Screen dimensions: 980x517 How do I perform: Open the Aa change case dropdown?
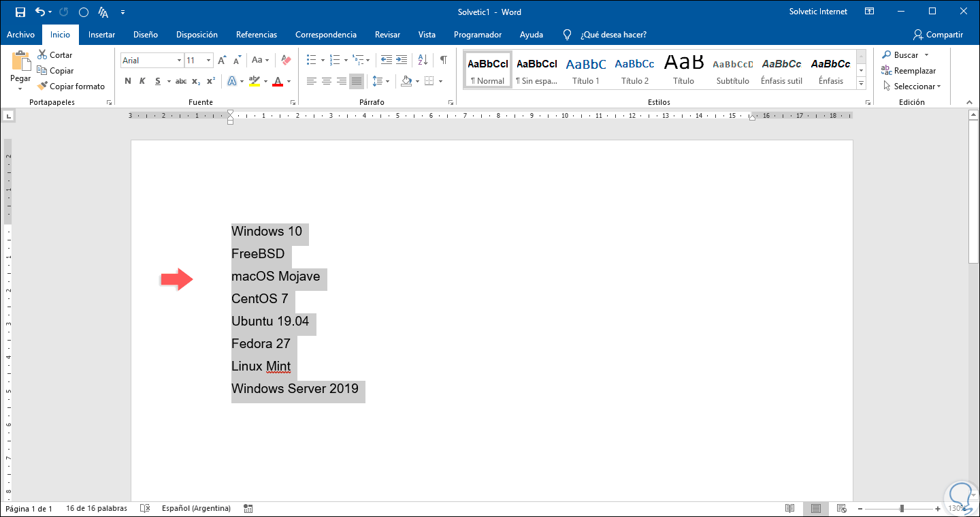point(261,61)
